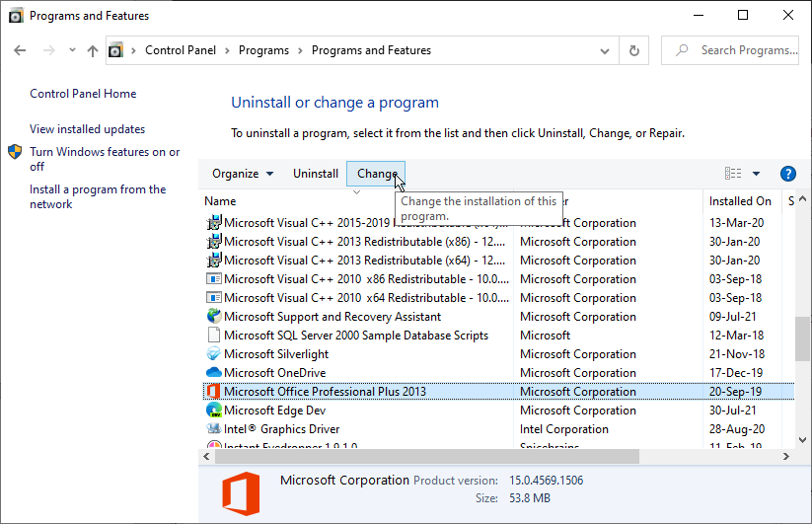
Task: Select the Visual C++ 2010 x86 Redistributable icon
Action: 214,279
